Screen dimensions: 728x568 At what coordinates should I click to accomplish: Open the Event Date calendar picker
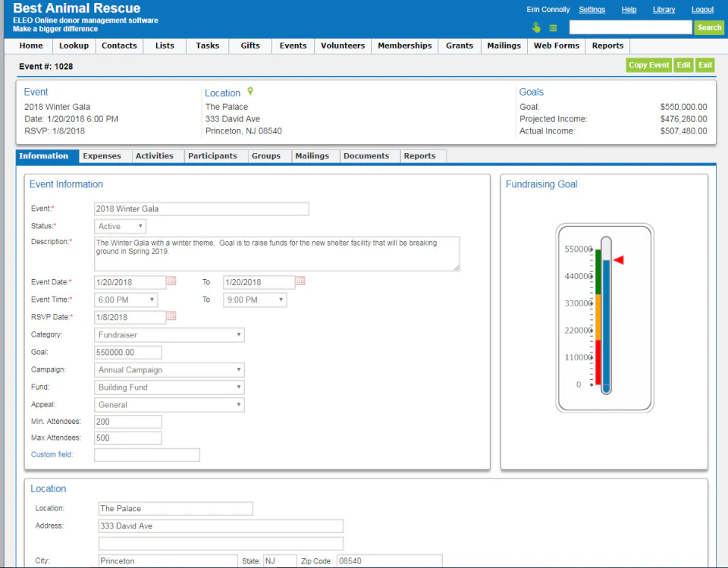(x=172, y=281)
